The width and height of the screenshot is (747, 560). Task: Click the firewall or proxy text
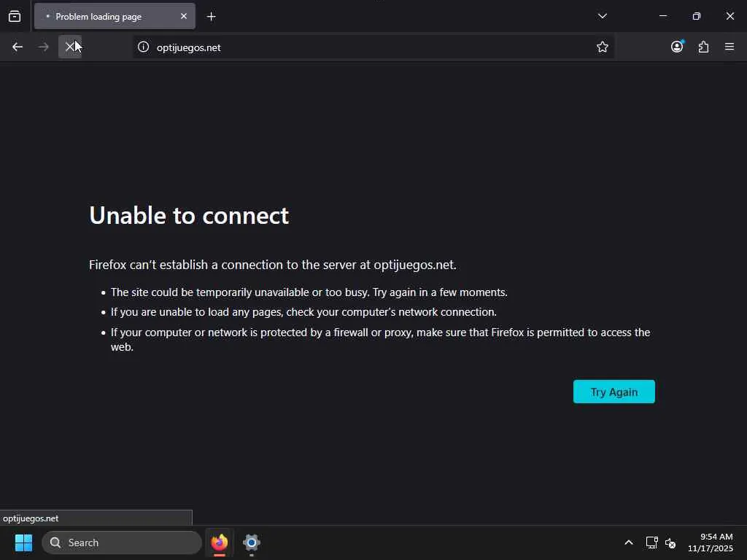(380, 340)
